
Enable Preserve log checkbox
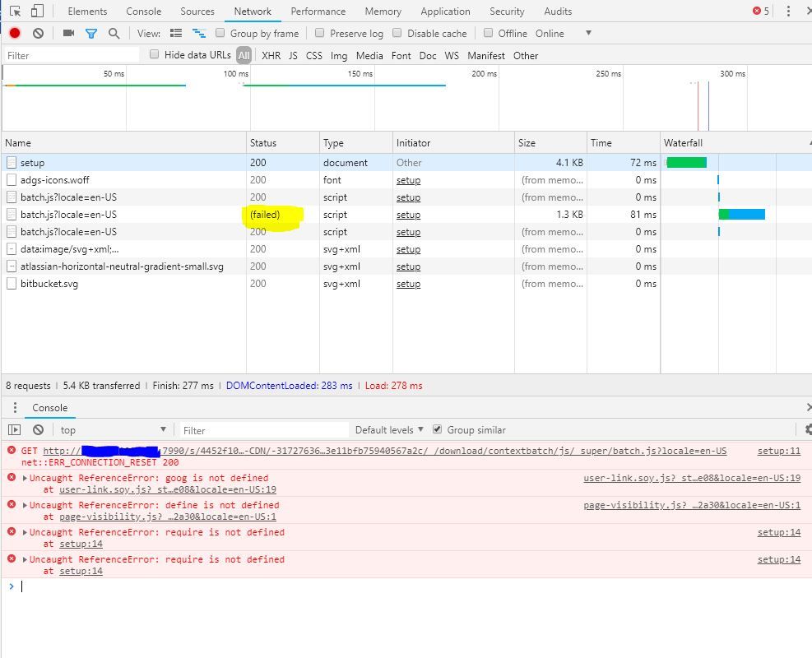coord(319,33)
